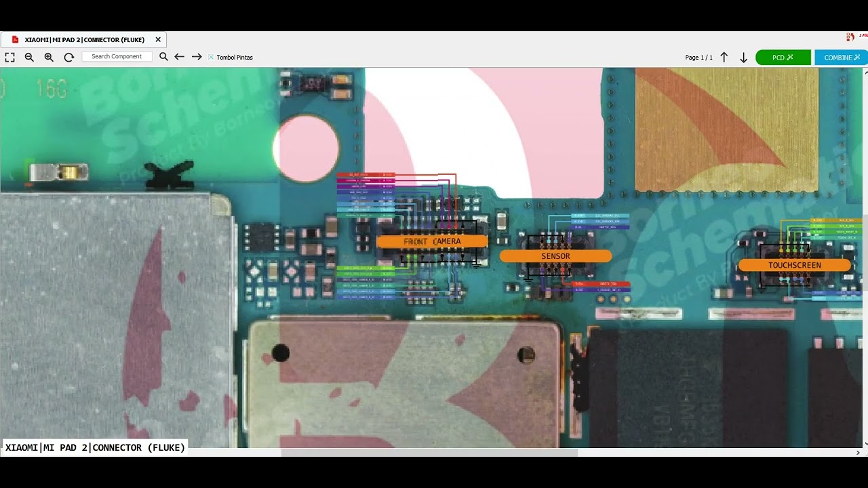This screenshot has width=868, height=488.
Task: Select the TOUCHSCREEN connector label
Action: coord(794,266)
